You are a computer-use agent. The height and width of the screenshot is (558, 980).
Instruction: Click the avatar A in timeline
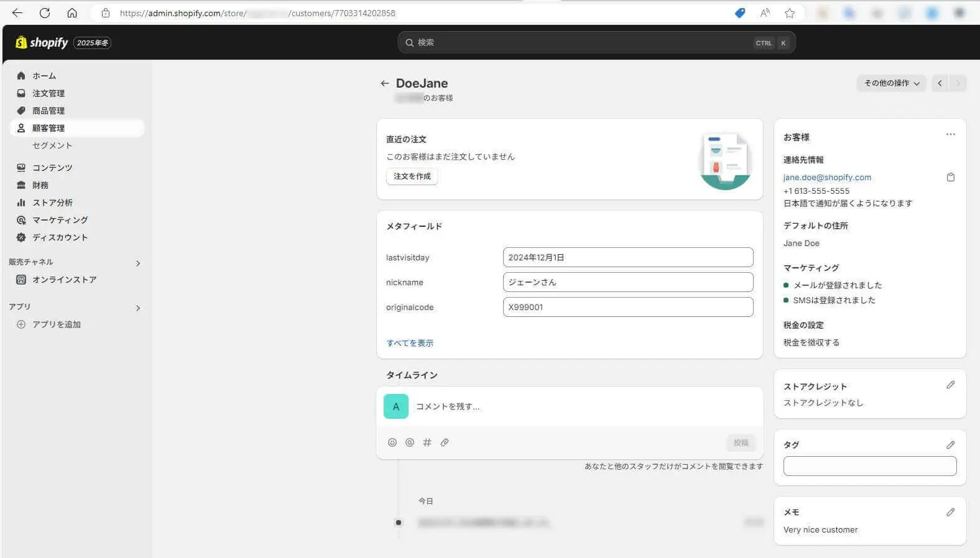click(396, 406)
